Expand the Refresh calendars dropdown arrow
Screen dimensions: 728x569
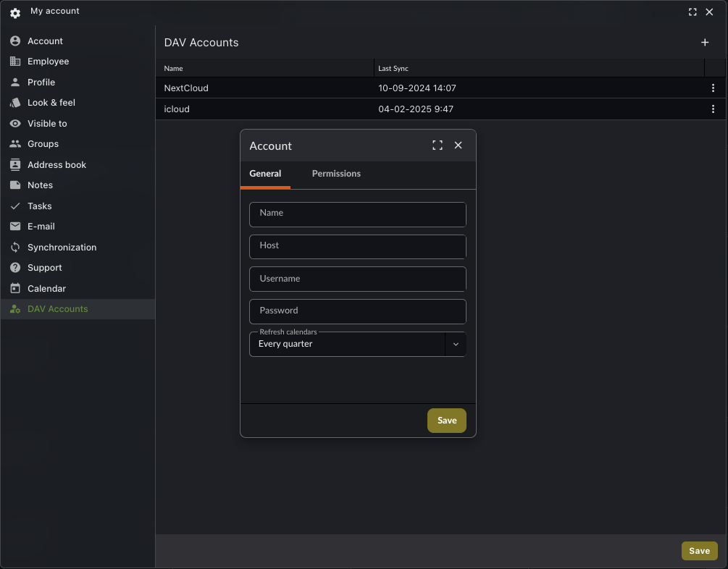[x=456, y=345]
